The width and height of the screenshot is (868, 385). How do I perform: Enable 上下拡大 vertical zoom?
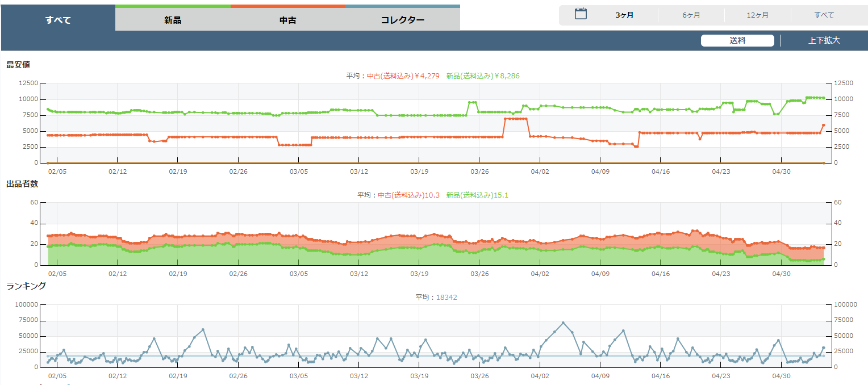click(x=824, y=40)
